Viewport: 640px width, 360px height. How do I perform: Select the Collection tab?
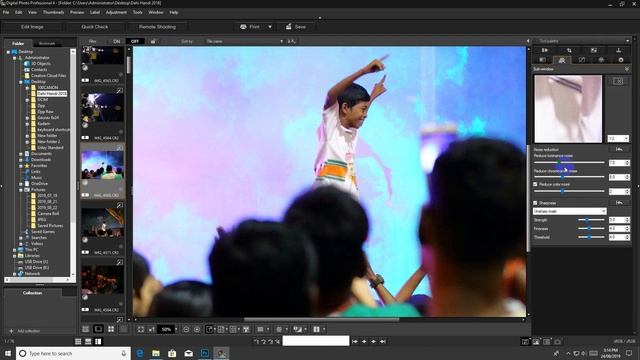pyautogui.click(x=32, y=293)
